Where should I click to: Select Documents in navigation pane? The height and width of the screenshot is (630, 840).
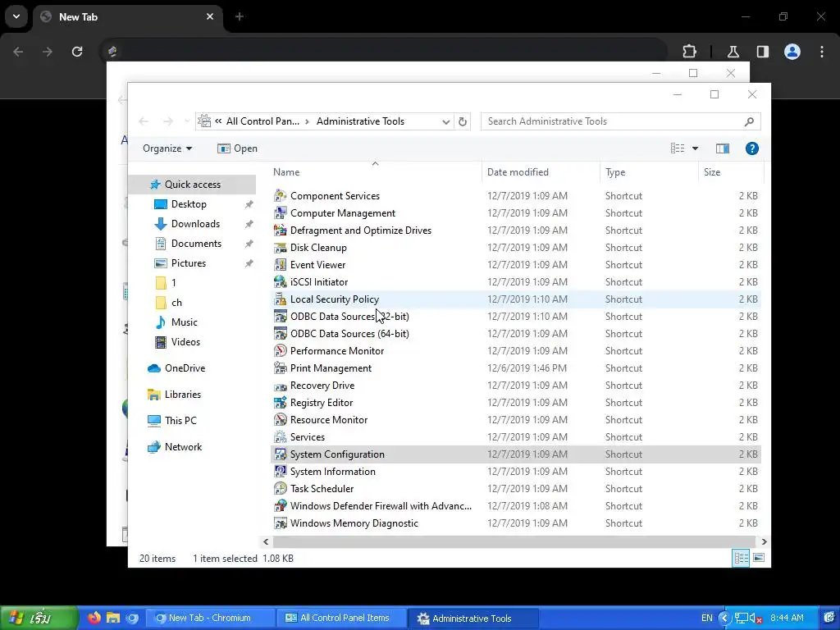[x=196, y=244]
